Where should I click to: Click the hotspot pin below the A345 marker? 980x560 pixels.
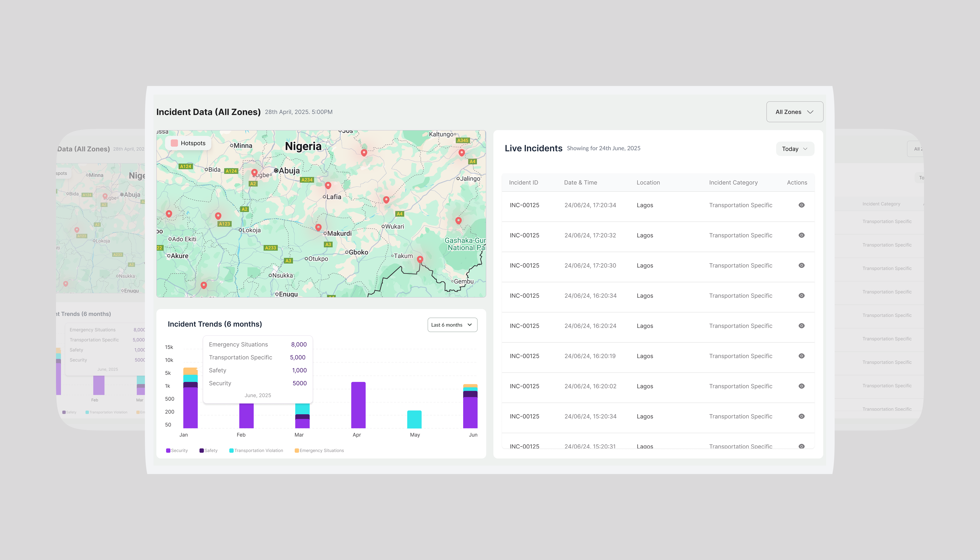[x=462, y=153]
